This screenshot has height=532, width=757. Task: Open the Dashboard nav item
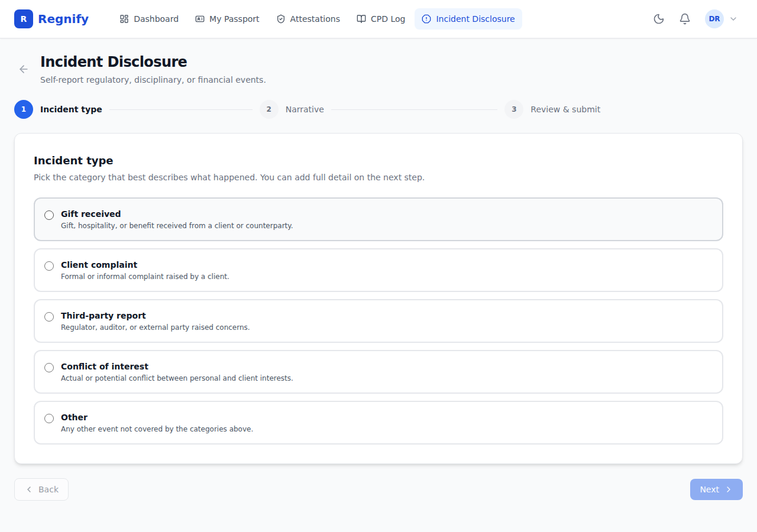pyautogui.click(x=149, y=19)
